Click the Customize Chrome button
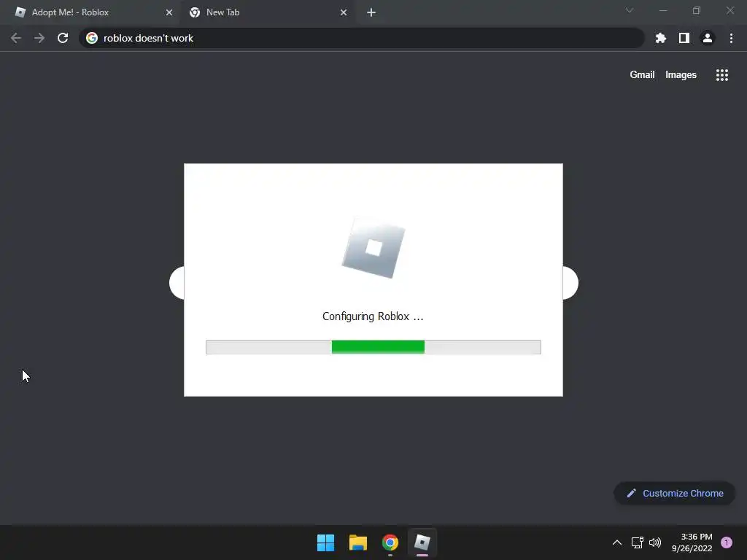The height and width of the screenshot is (560, 747). (x=675, y=494)
